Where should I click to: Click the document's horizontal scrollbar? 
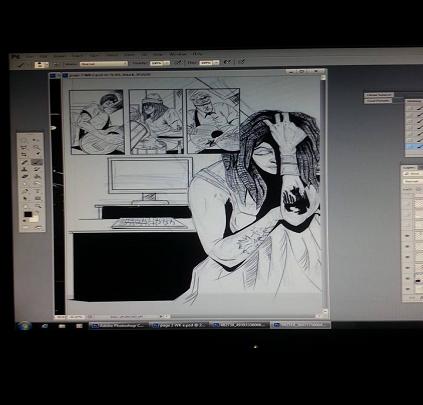tap(243, 316)
